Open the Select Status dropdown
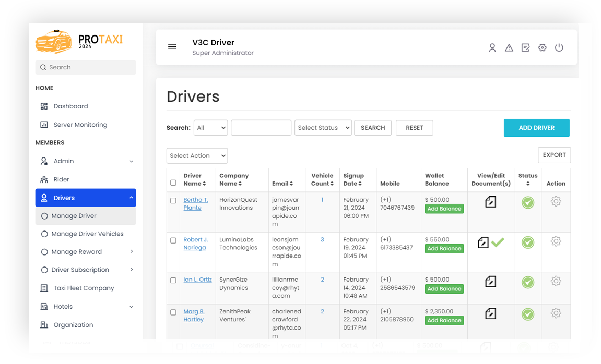Image resolution: width=601 pixels, height=364 pixels. pyautogui.click(x=323, y=128)
